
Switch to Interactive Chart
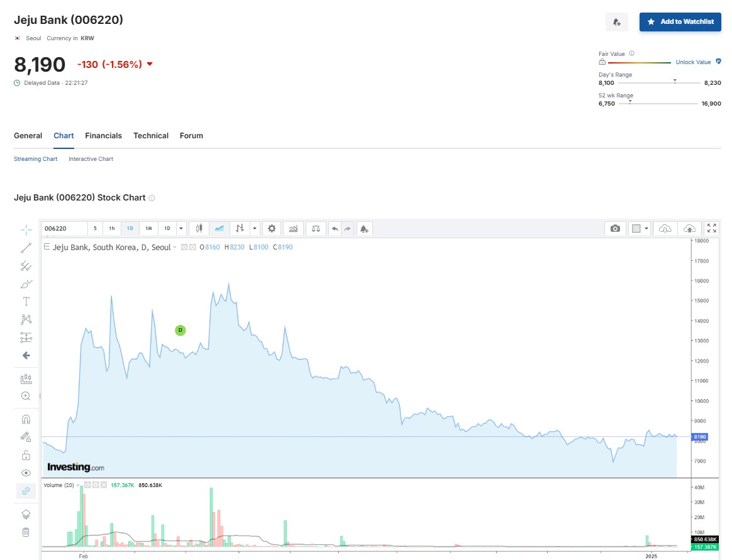91,158
